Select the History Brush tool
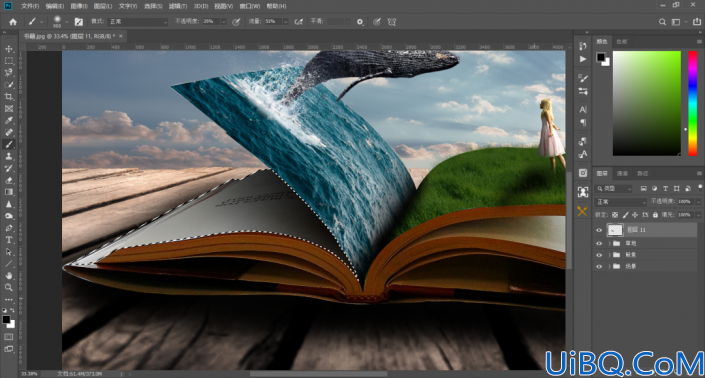 point(9,168)
